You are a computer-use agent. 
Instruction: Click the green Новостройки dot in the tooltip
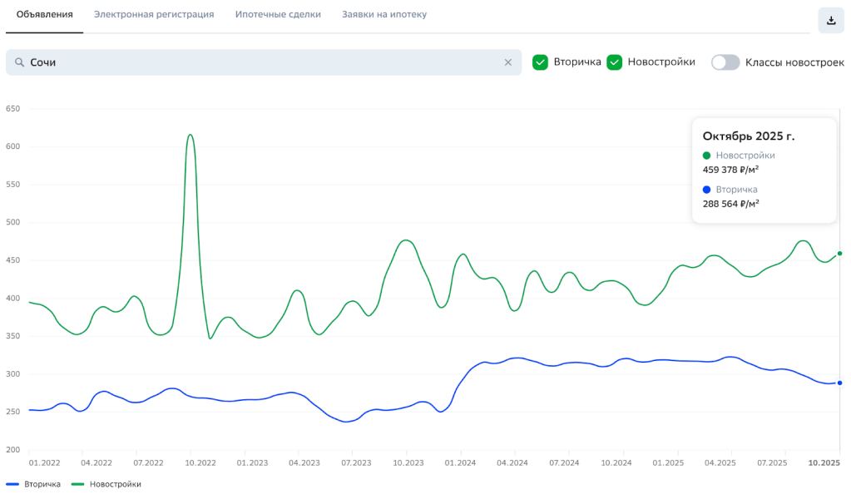pyautogui.click(x=707, y=156)
